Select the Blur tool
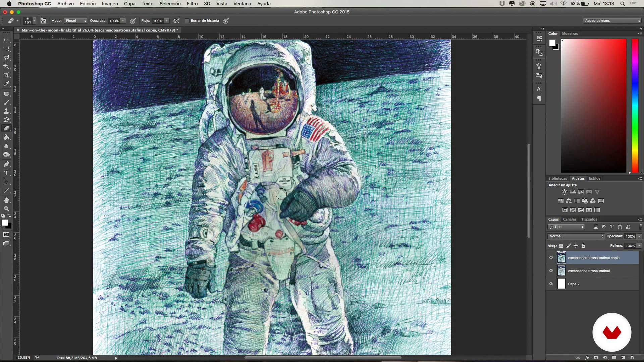The width and height of the screenshot is (644, 362). (x=6, y=146)
